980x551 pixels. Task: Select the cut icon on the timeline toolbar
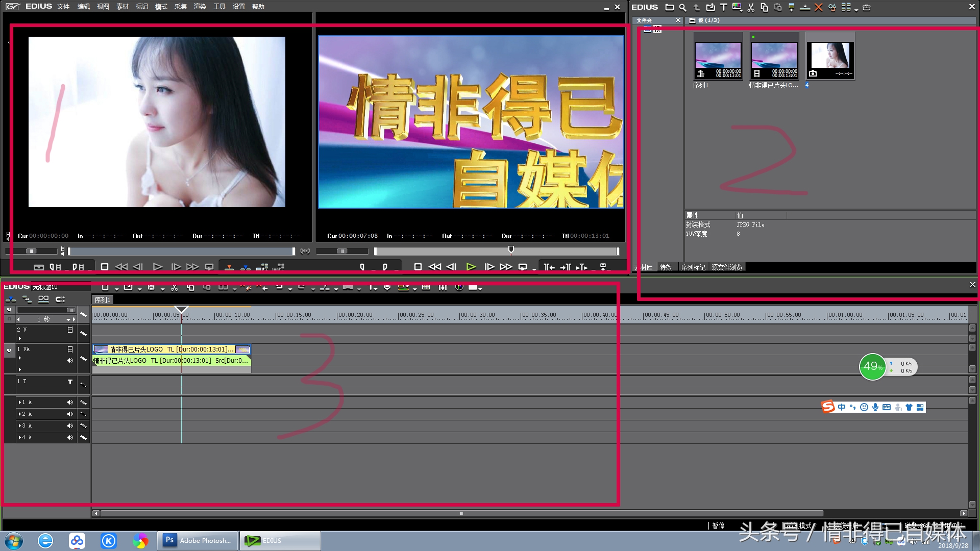(174, 287)
